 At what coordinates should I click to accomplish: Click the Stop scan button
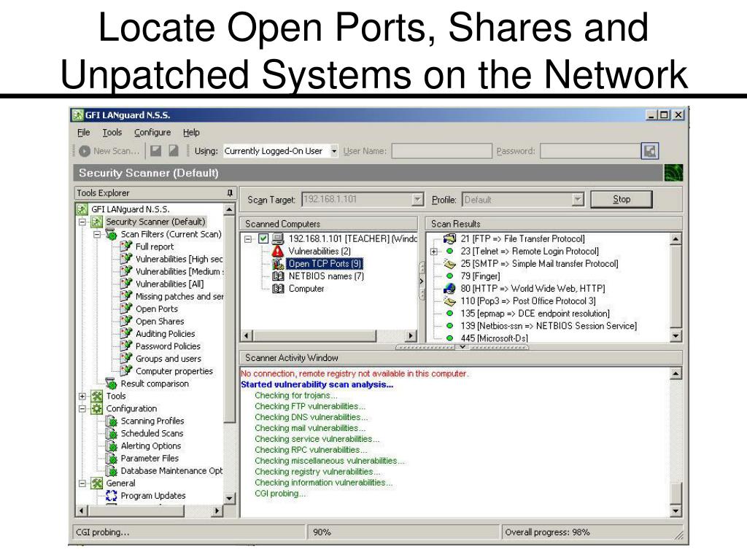pos(622,199)
